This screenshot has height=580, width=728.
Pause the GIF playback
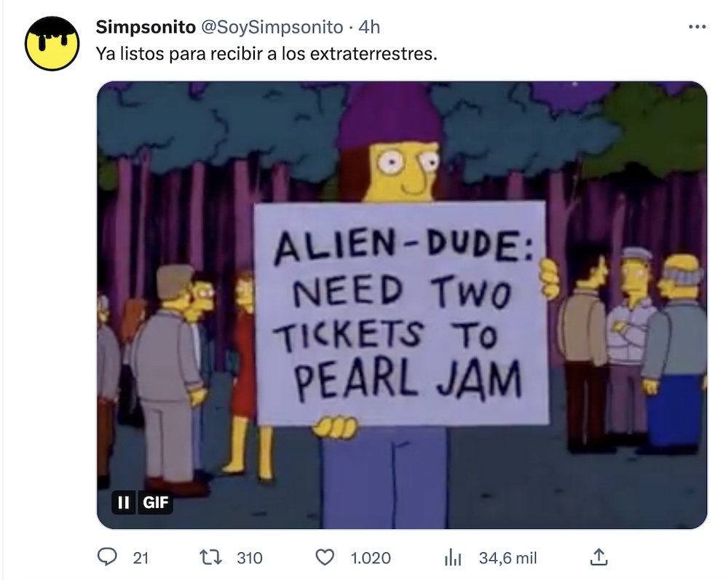click(x=124, y=503)
